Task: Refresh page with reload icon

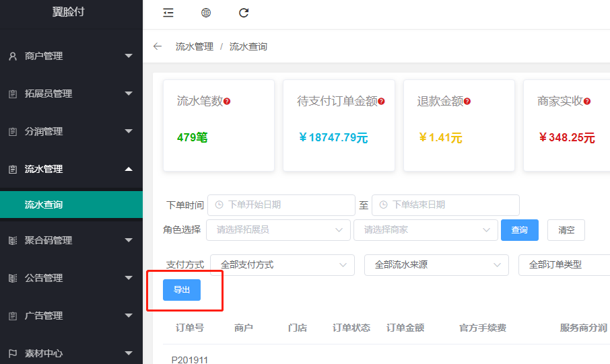Action: (x=244, y=13)
